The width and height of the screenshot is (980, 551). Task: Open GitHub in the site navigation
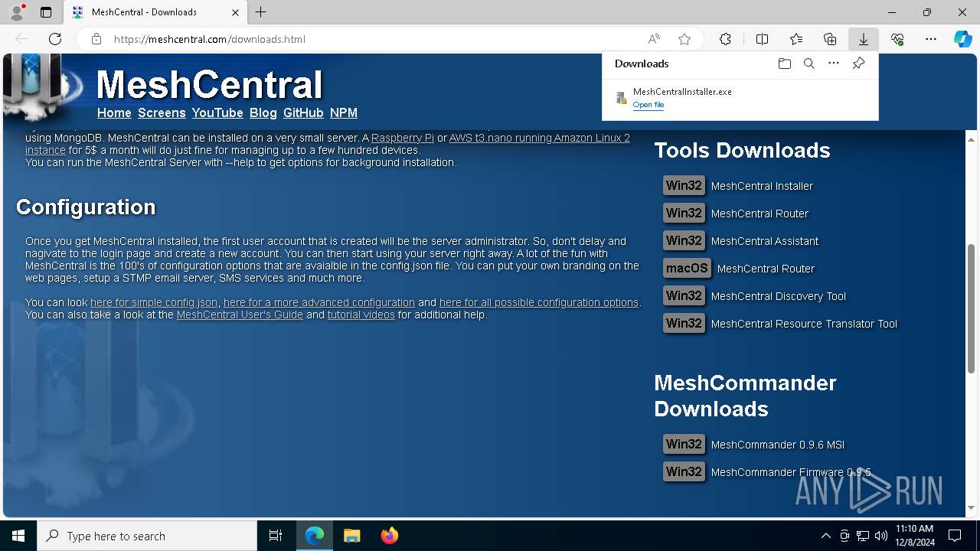pyautogui.click(x=303, y=112)
